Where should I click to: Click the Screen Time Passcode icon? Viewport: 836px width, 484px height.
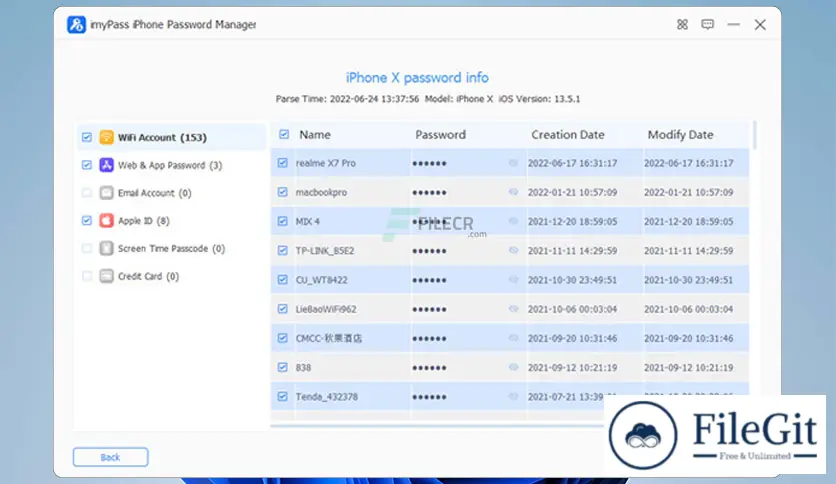[107, 248]
